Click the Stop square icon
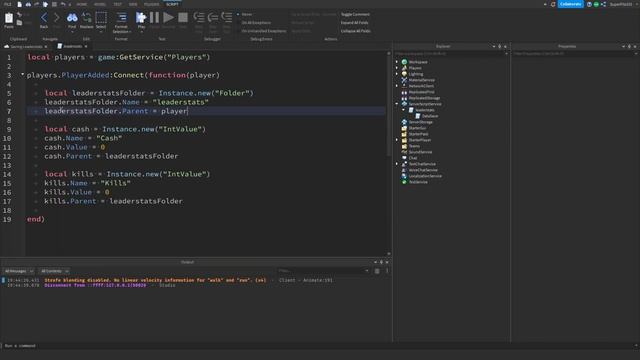This screenshot has height=360, width=640. point(183,18)
